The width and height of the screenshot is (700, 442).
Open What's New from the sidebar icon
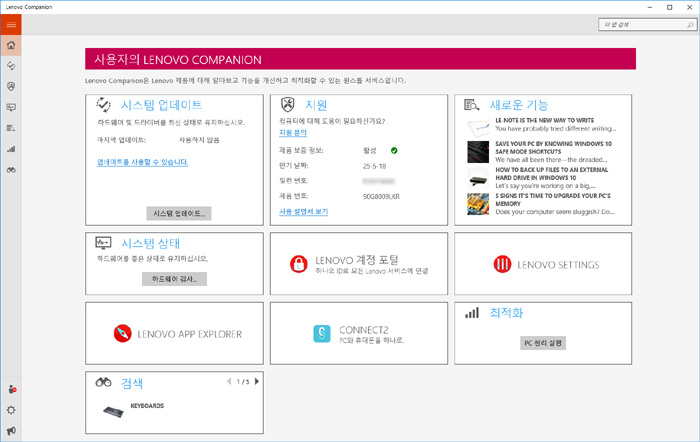(x=11, y=128)
